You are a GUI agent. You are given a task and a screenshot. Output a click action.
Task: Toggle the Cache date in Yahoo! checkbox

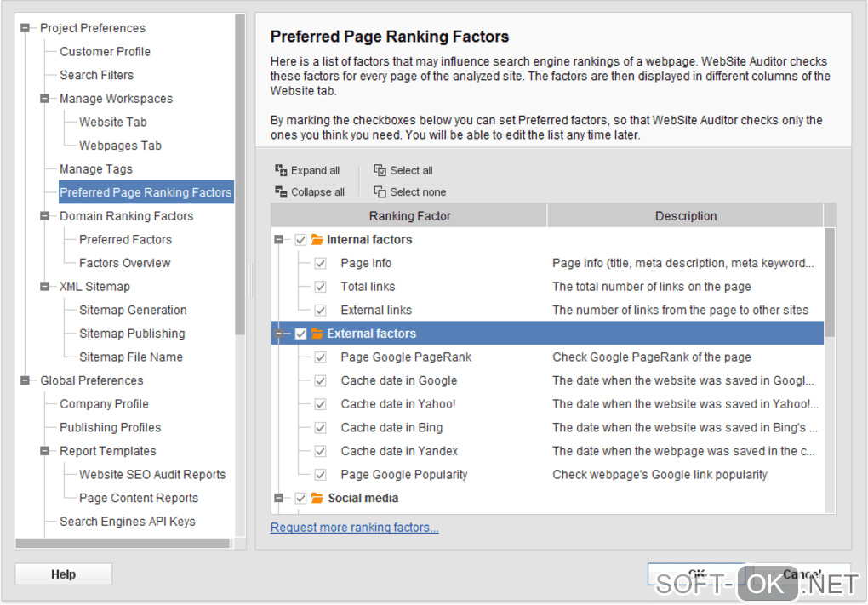point(320,405)
